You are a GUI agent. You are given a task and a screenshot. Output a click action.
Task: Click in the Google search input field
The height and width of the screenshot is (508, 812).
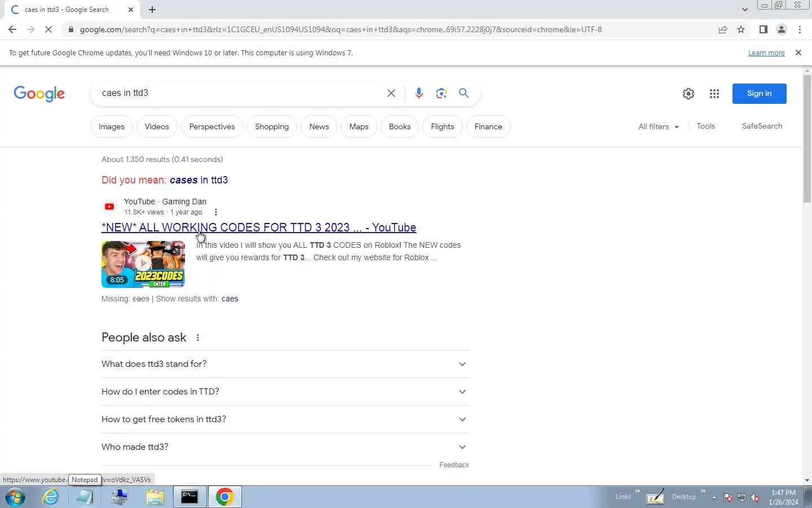click(x=240, y=93)
